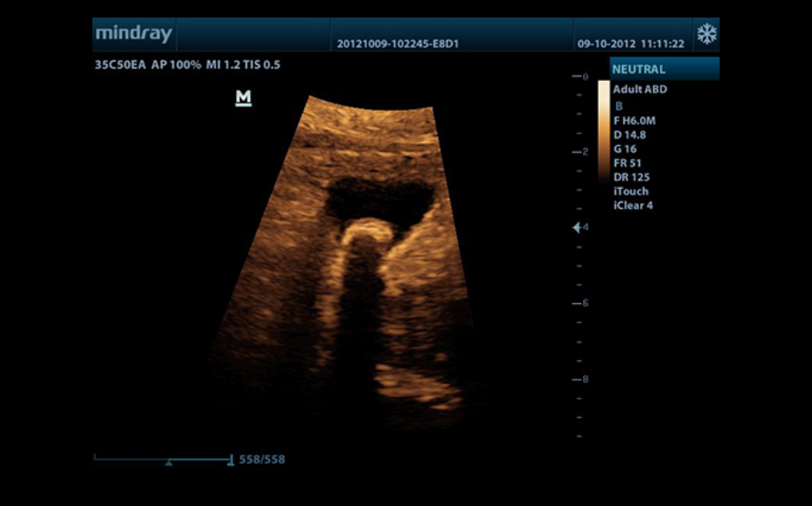Viewport: 812px width, 506px height.
Task: Click the G 16 gain parameter
Action: [625, 148]
